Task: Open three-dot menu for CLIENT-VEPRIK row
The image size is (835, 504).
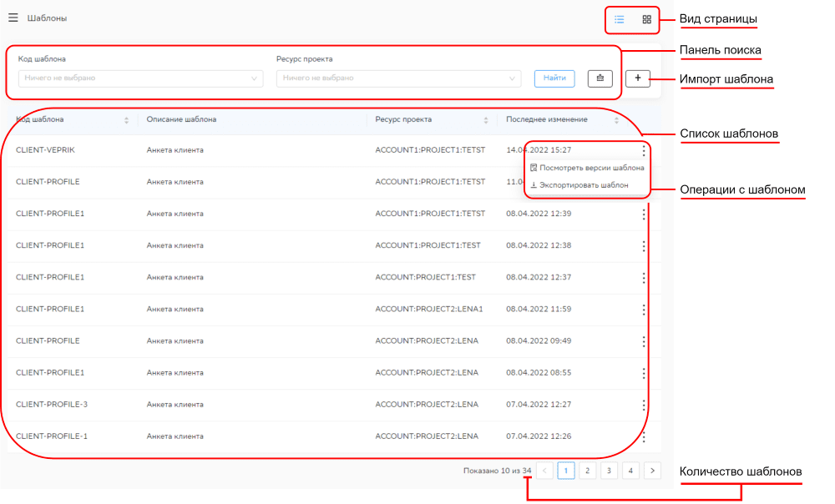Action: (x=643, y=150)
